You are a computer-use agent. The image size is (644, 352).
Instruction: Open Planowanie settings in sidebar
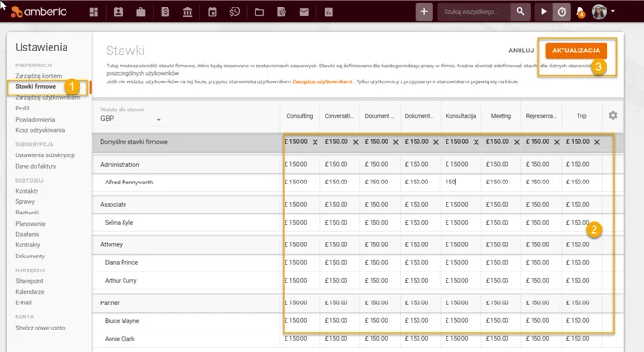[x=30, y=224]
